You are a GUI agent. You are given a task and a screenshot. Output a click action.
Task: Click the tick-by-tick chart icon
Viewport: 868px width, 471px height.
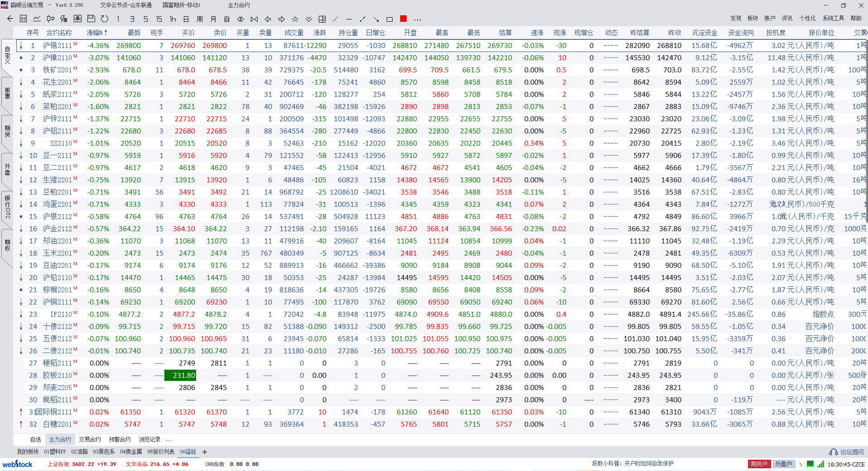coord(64,19)
